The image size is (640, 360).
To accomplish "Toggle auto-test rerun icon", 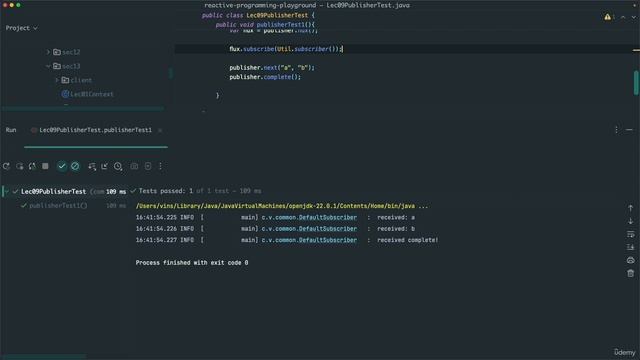I will [x=32, y=166].
